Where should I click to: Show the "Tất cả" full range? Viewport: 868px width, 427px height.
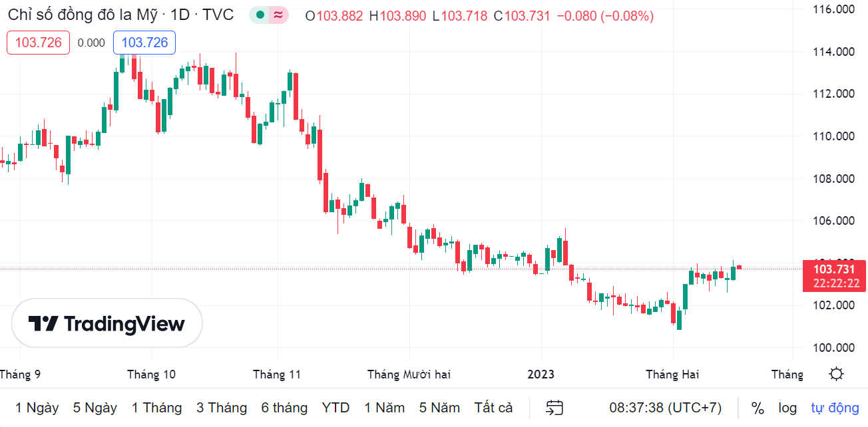pos(493,408)
